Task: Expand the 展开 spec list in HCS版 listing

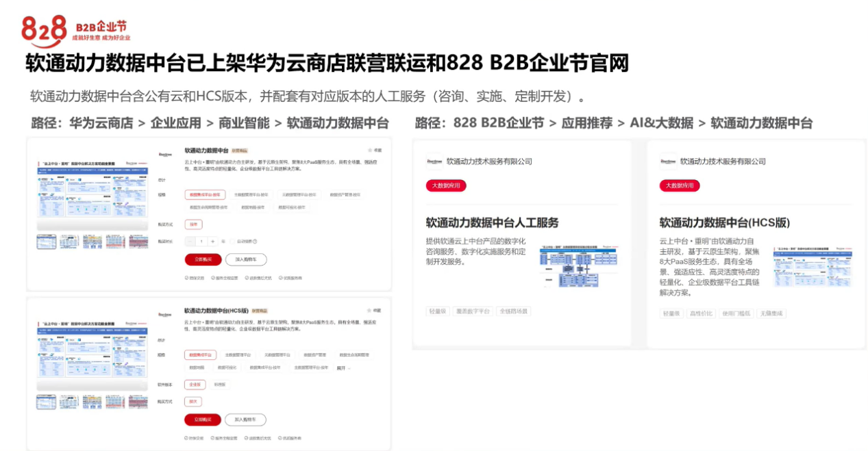Action: pos(343,368)
